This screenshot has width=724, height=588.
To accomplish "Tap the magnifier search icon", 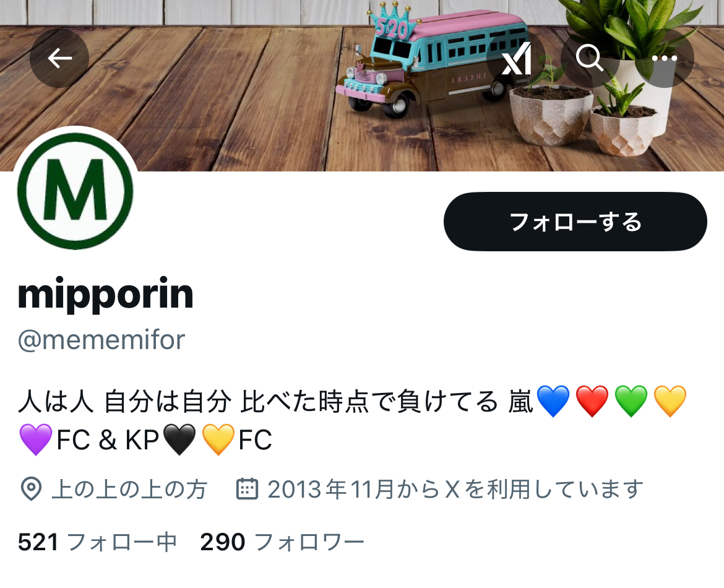I will click(590, 58).
